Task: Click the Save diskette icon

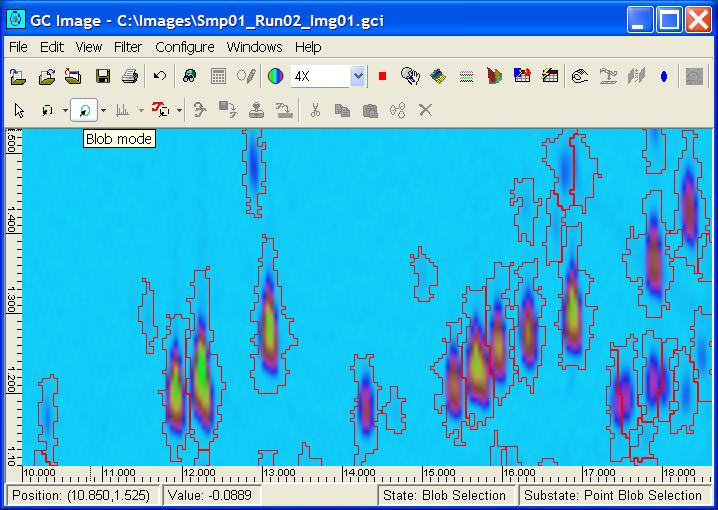Action: click(x=102, y=76)
